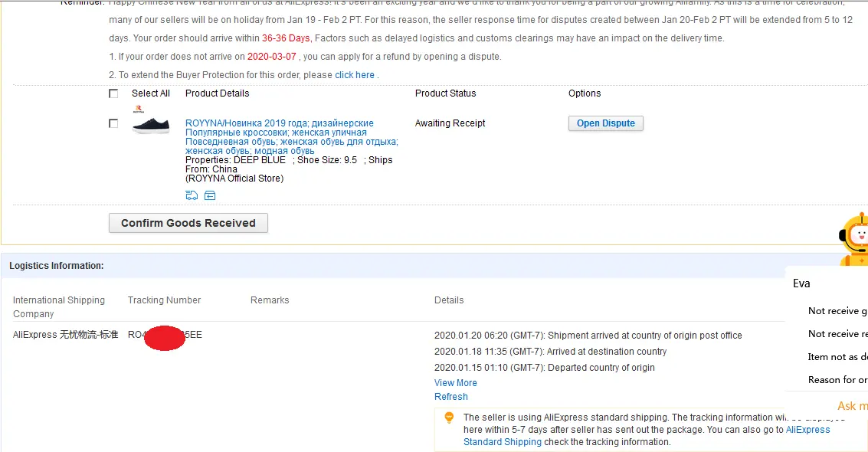Viewport: 868px width, 452px height.
Task: Click the 'Awaiting Receipt' status text
Action: [x=450, y=123]
